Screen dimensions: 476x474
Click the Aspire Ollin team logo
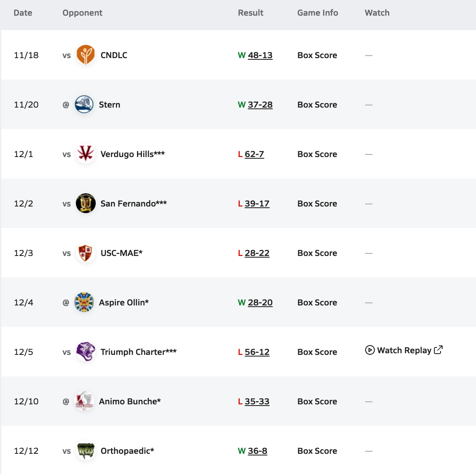tap(84, 303)
